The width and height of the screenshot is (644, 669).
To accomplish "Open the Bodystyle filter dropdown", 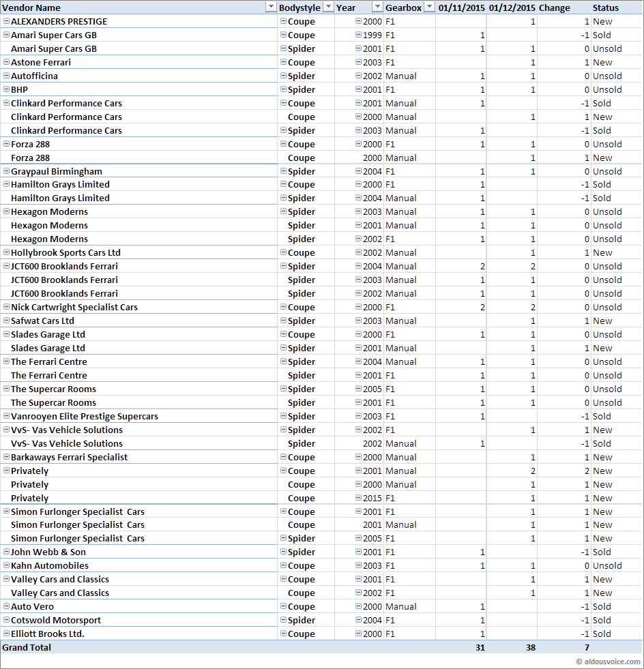I will [x=328, y=8].
